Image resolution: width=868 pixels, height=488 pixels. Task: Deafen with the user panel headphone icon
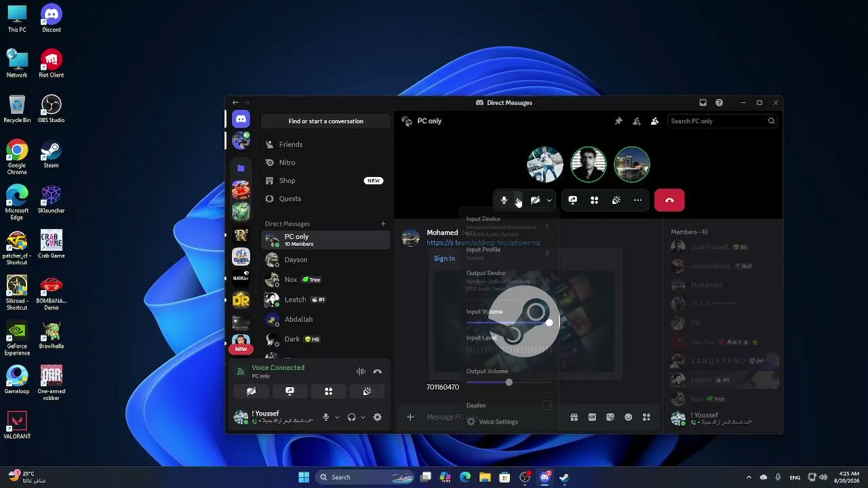pyautogui.click(x=351, y=418)
